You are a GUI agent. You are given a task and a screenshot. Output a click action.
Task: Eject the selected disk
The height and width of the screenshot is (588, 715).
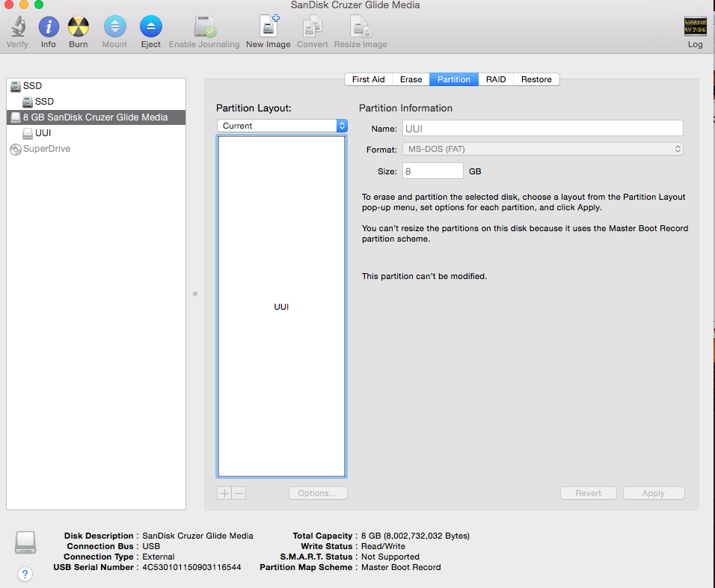point(151,26)
